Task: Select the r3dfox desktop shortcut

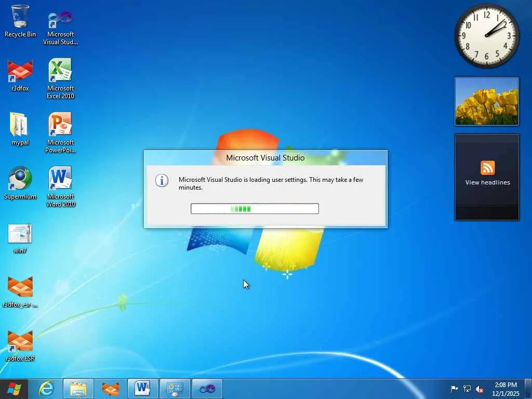Action: (20, 75)
